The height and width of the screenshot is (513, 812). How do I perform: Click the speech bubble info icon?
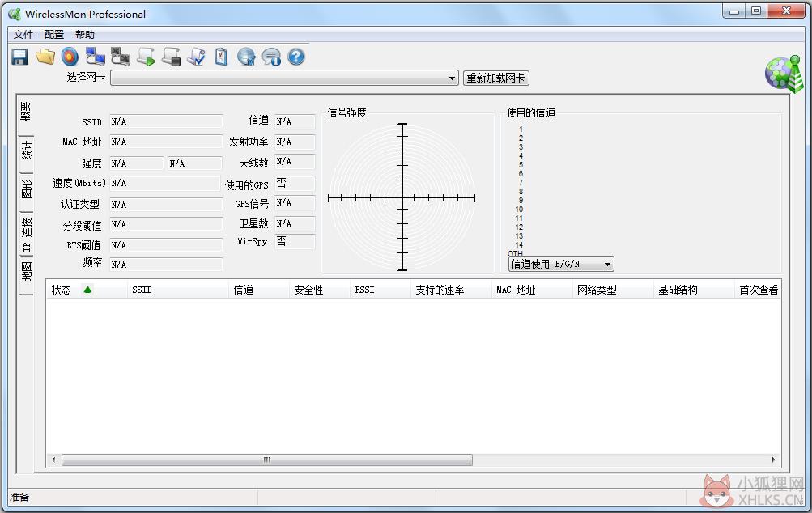pos(271,57)
